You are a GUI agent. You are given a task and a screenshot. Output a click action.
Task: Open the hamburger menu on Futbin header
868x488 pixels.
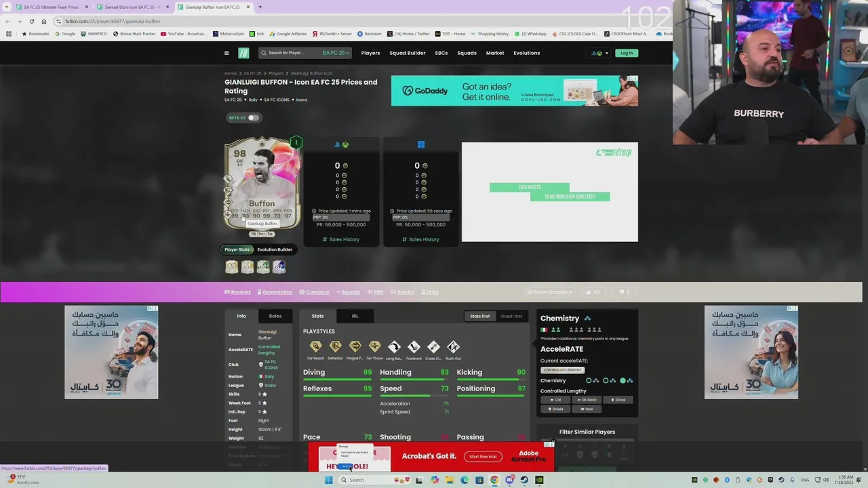coord(226,53)
